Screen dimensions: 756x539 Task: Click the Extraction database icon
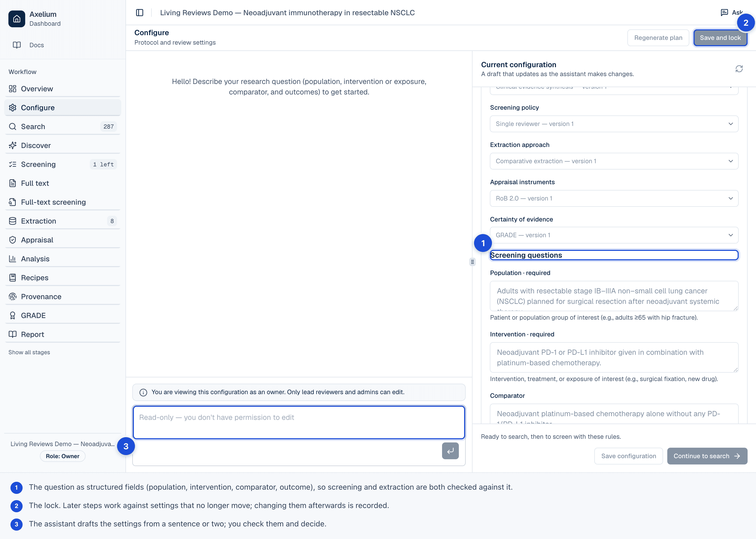point(13,221)
